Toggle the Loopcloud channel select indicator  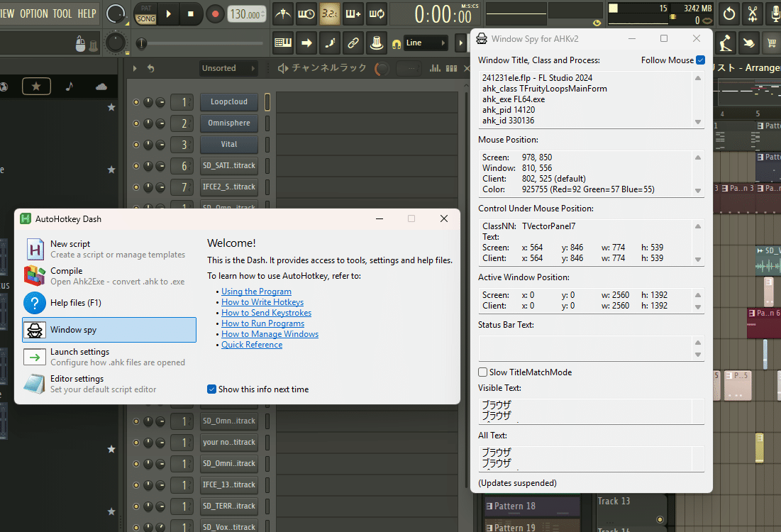(267, 101)
